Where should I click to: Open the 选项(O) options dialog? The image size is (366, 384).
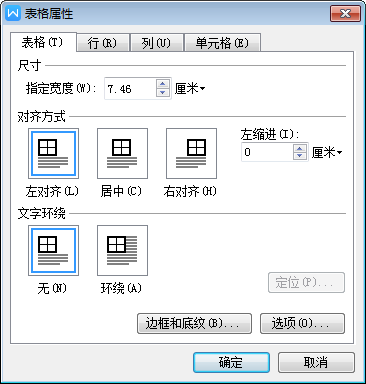click(302, 323)
